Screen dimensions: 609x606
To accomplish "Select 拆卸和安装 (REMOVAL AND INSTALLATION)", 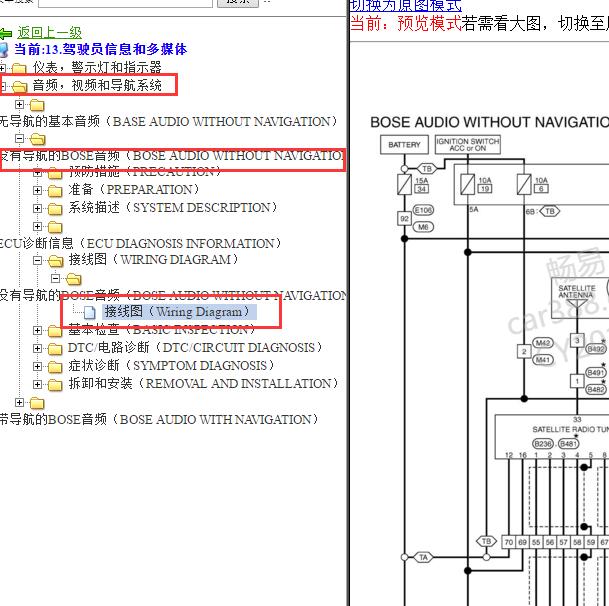I will coord(204,383).
